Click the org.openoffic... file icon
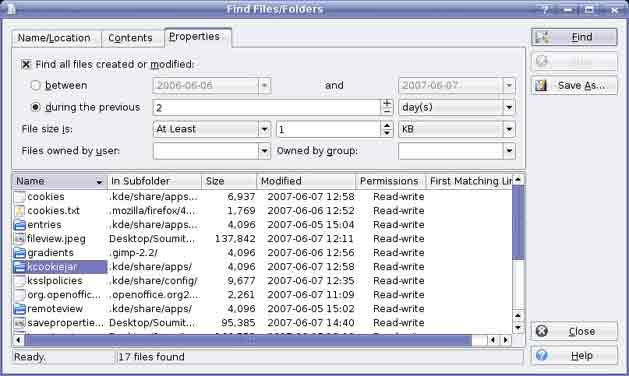This screenshot has width=629, height=376. click(x=19, y=295)
